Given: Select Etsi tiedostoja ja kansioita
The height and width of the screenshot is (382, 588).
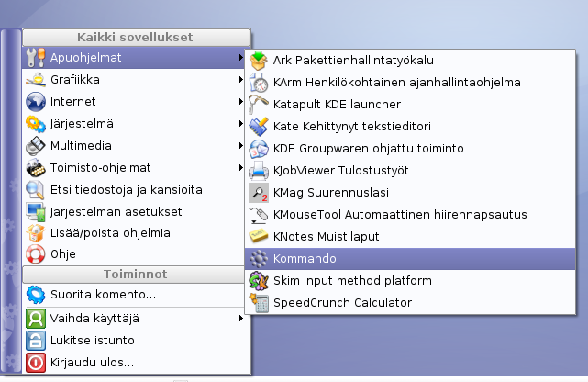Looking at the screenshot, I should [134, 190].
